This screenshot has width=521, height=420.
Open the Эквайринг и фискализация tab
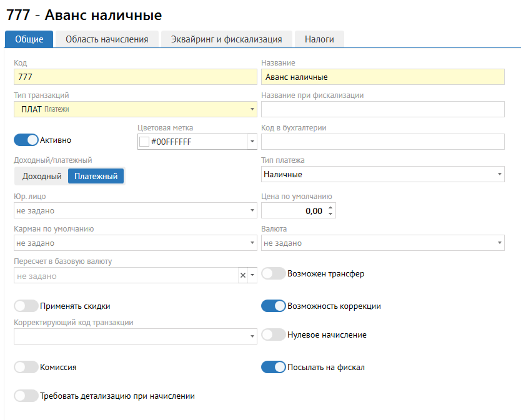coord(227,39)
